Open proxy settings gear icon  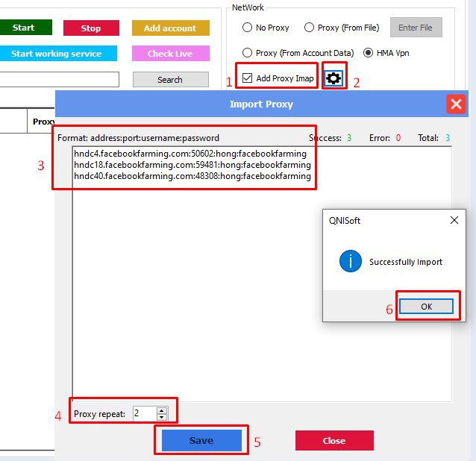(333, 78)
